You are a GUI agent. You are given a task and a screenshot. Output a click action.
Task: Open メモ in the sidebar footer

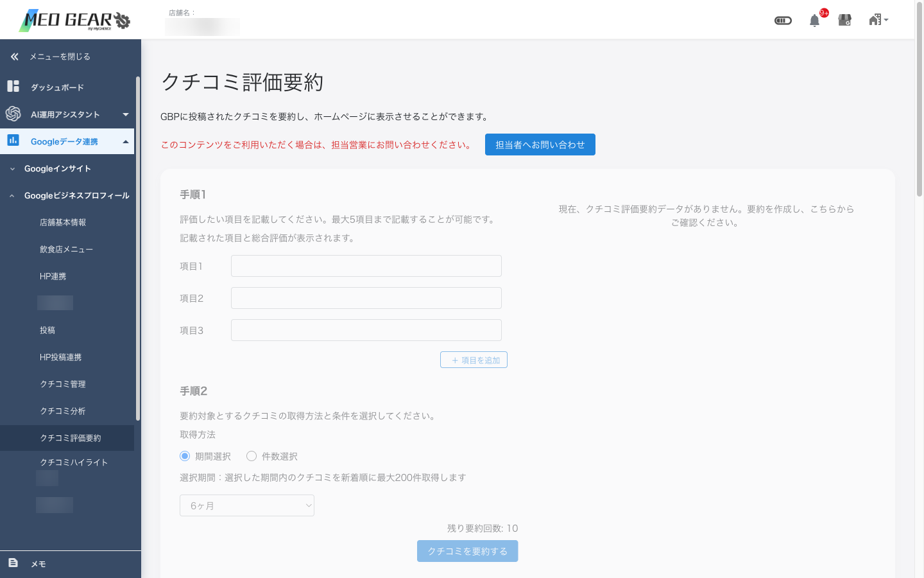38,564
